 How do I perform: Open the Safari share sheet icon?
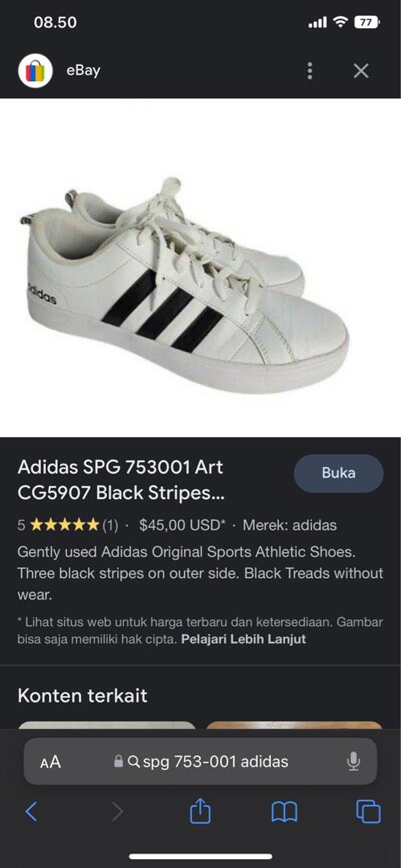coord(201,811)
